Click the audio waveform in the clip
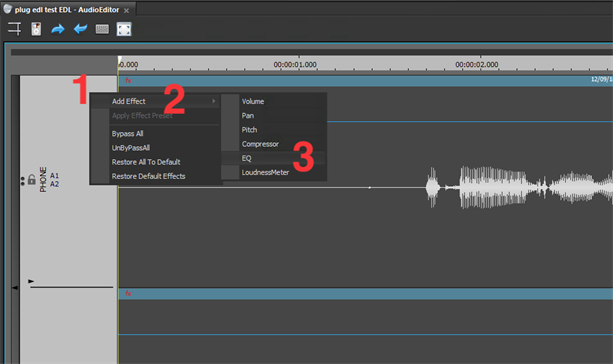Viewport: 613px width, 364px height. [x=519, y=187]
